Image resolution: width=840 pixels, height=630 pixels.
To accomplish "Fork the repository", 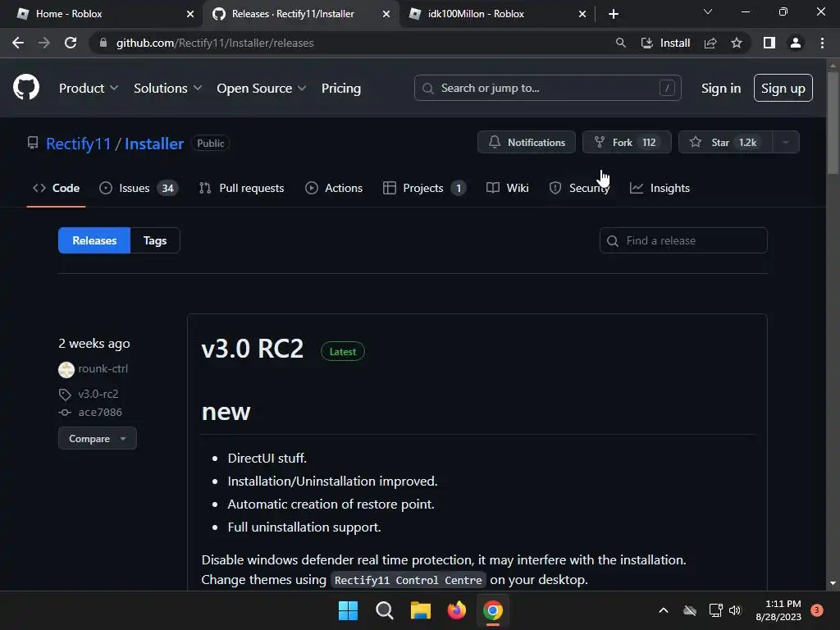I will click(626, 142).
